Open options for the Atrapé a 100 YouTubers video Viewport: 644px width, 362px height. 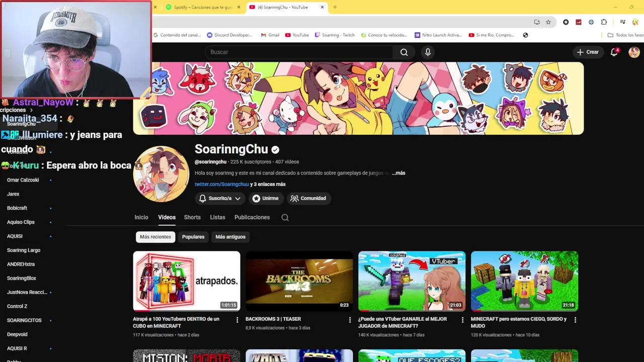pos(237,320)
